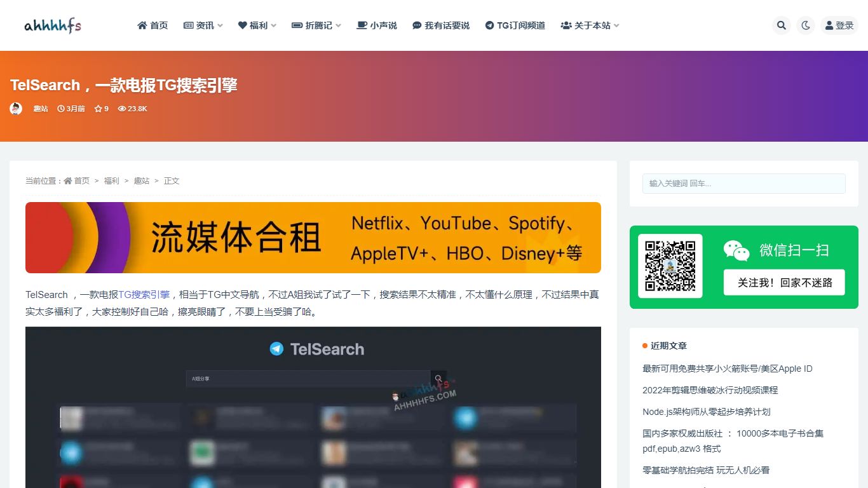Click the star icon with 9 favorites

click(98, 109)
